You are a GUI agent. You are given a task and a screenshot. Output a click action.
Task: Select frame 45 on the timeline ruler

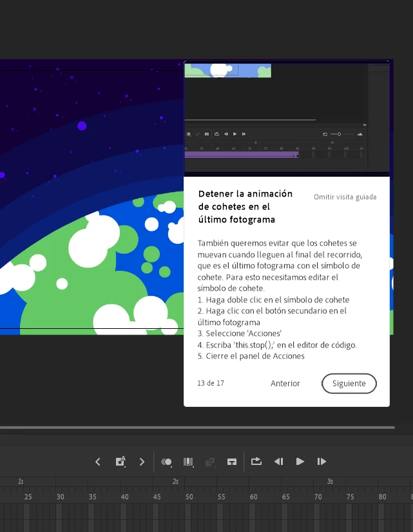click(x=157, y=497)
